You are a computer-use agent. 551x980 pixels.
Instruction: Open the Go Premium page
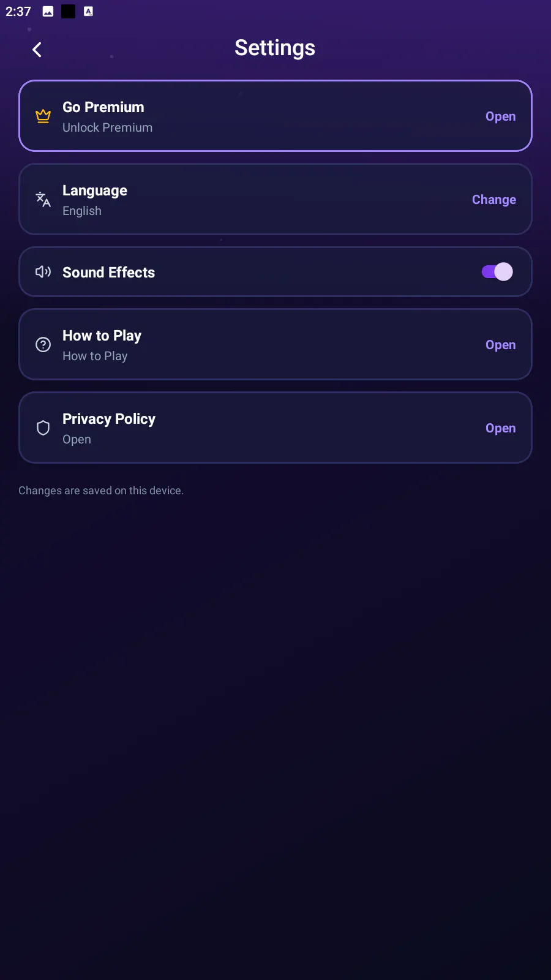tap(500, 116)
